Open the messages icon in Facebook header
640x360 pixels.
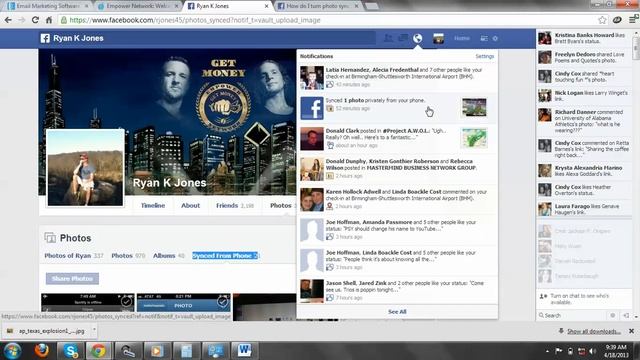(403, 38)
